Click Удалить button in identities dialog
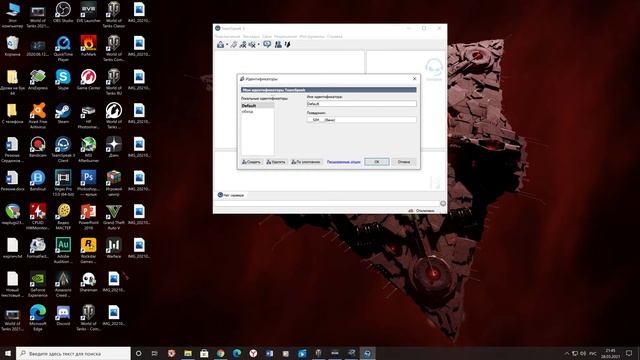 [x=276, y=162]
